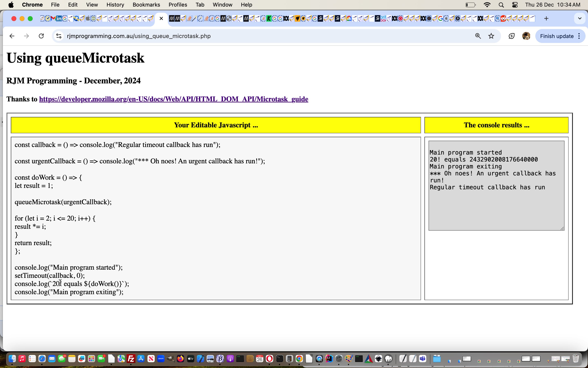Image resolution: width=588 pixels, height=368 pixels.
Task: Open the page zoom indicator
Action: coord(478,36)
